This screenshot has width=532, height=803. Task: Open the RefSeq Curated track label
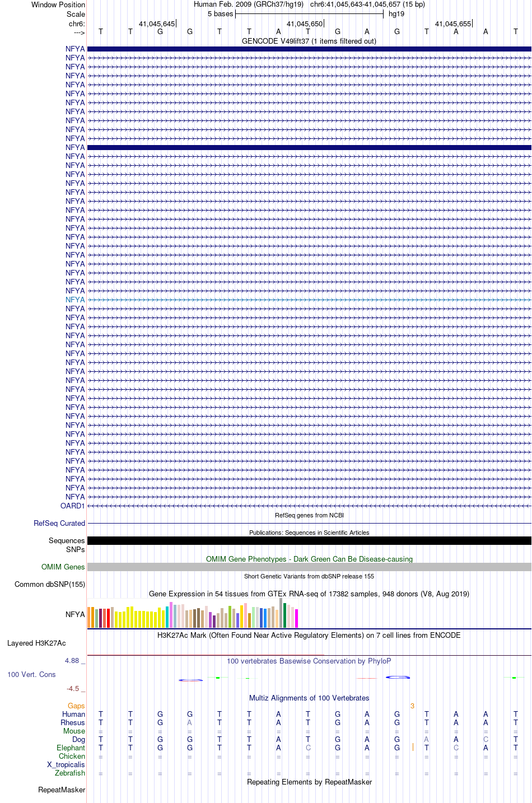[x=59, y=523]
